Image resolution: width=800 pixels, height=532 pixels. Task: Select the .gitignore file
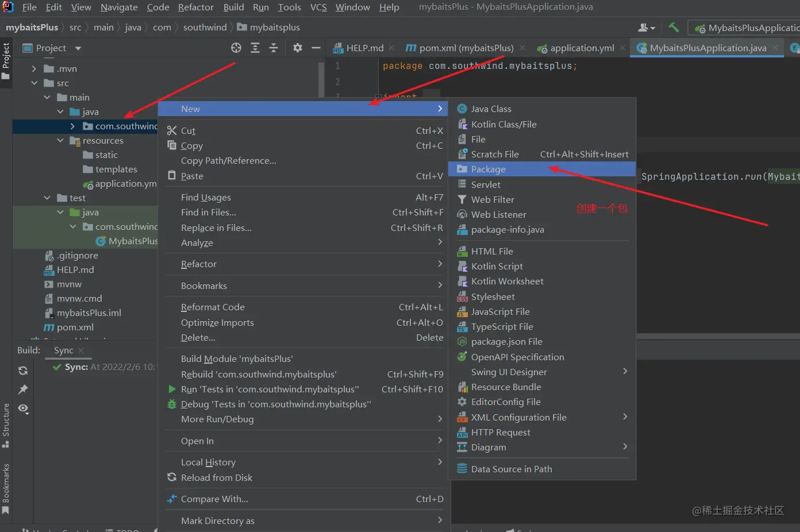pos(77,256)
